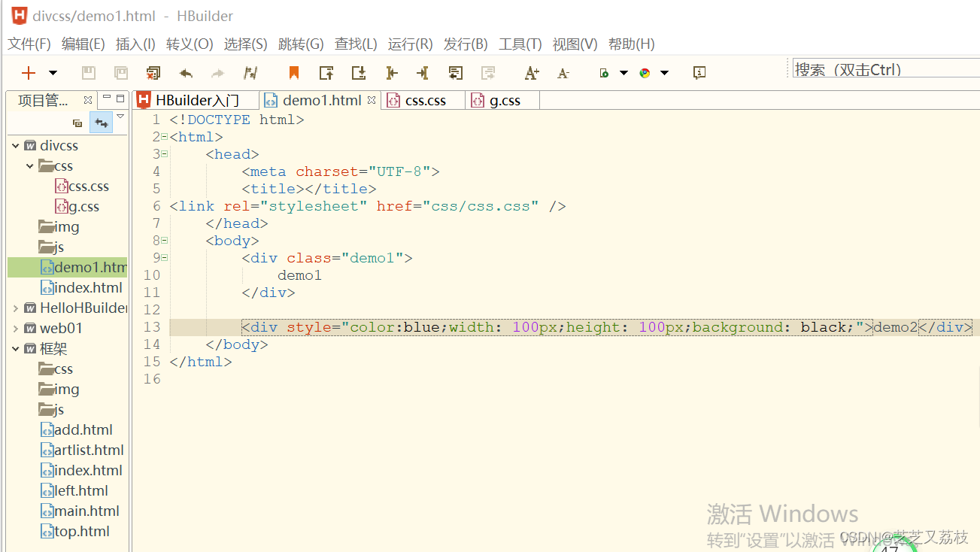Select top.html in the tree
Image resolution: width=980 pixels, height=552 pixels.
tap(75, 532)
